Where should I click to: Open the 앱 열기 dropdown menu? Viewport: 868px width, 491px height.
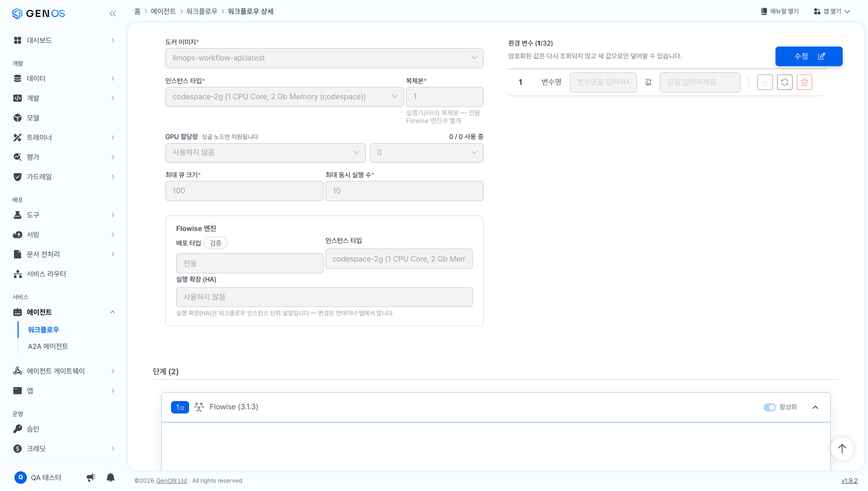pos(832,11)
